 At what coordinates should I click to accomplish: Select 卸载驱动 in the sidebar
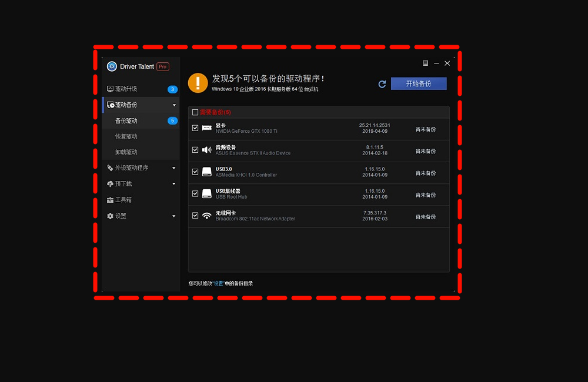[x=141, y=152]
